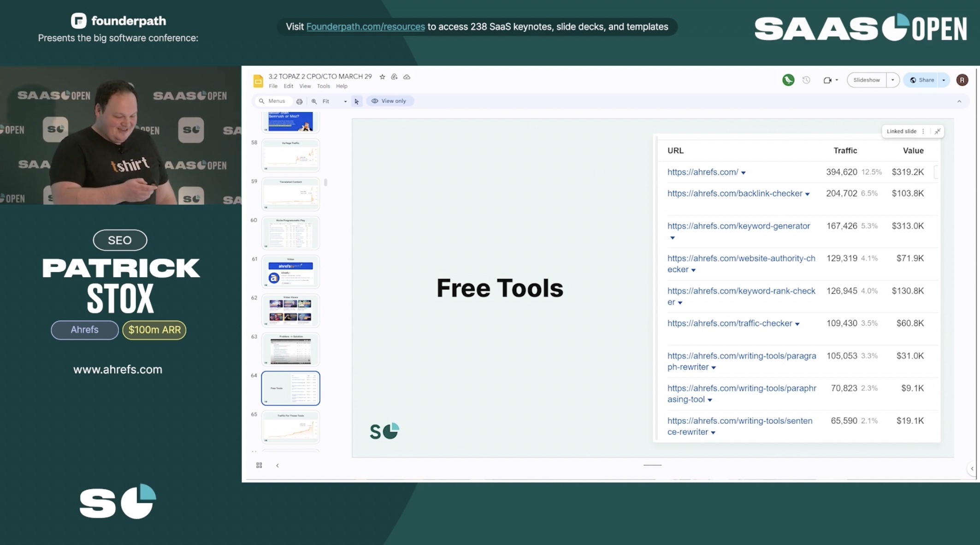Image resolution: width=980 pixels, height=545 pixels.
Task: Select slide 61 thumbnail
Action: tap(290, 272)
